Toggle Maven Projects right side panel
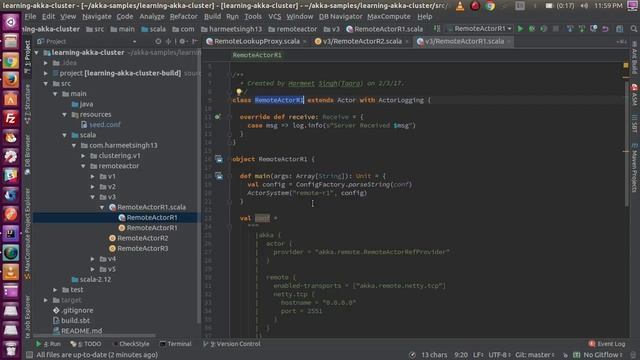Image resolution: width=640 pixels, height=360 pixels. pyautogui.click(x=635, y=168)
